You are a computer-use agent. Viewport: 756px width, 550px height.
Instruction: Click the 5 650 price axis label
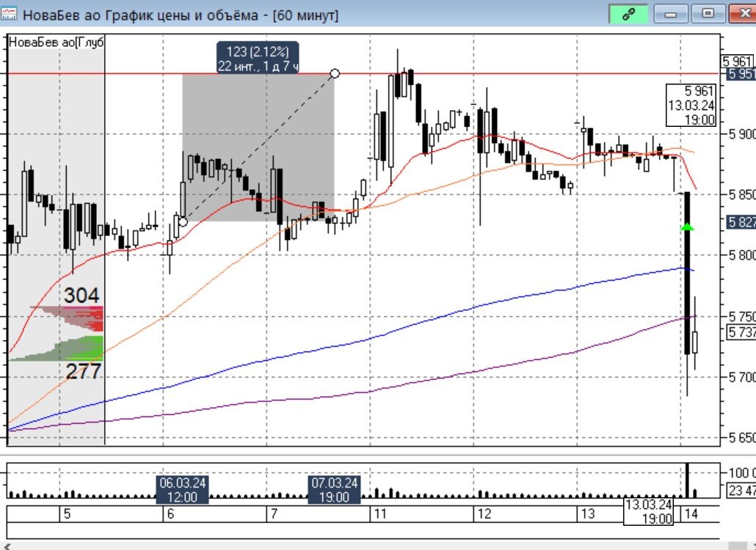pyautogui.click(x=741, y=437)
